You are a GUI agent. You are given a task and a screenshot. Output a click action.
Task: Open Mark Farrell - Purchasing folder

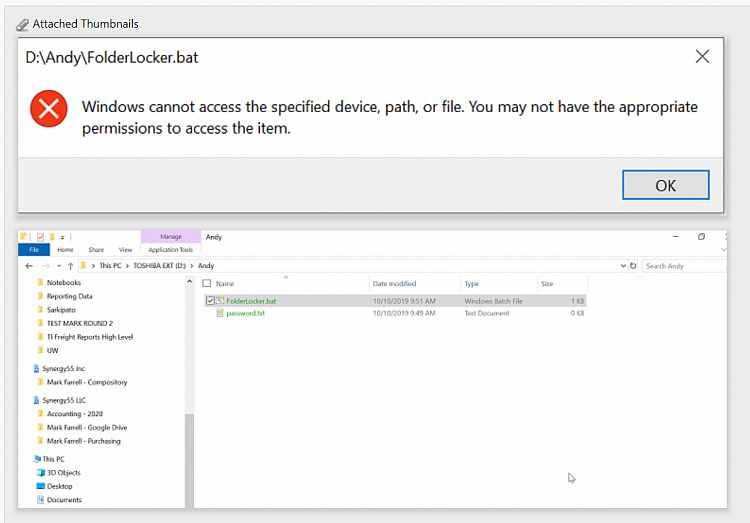[84, 441]
